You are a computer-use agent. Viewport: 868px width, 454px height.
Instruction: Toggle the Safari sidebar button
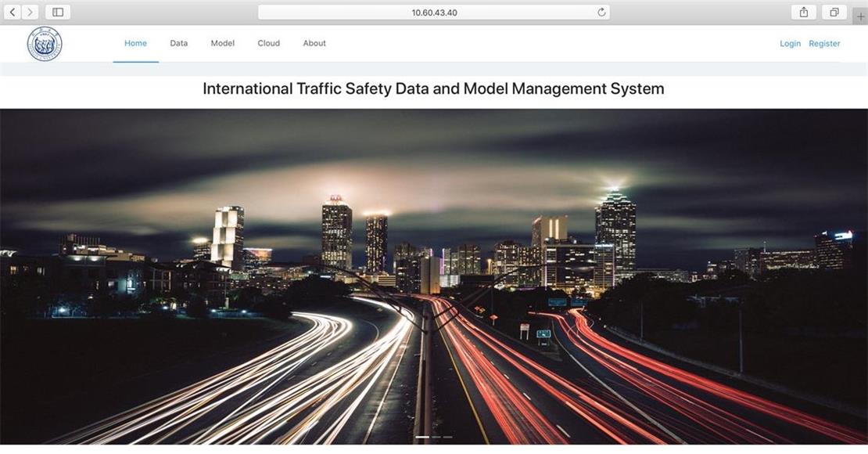(58, 12)
